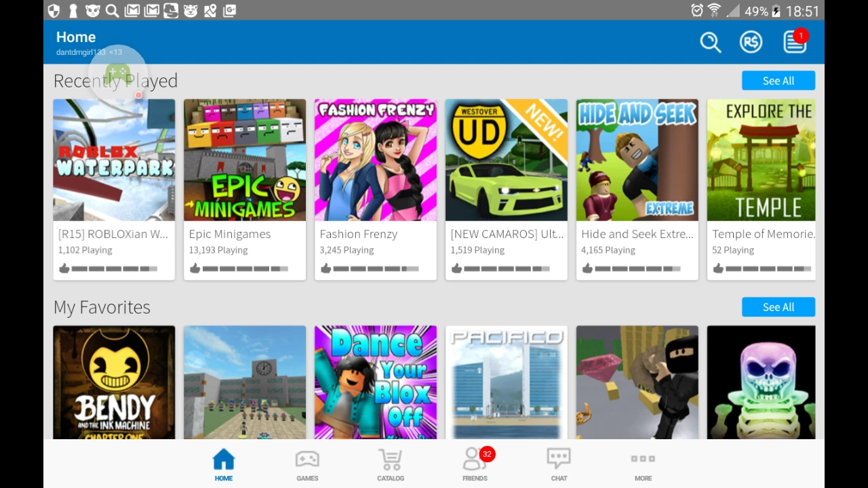Tap "[R15] ROBLOXian W..." title text
Screen dimensions: 868x488
tap(113, 234)
